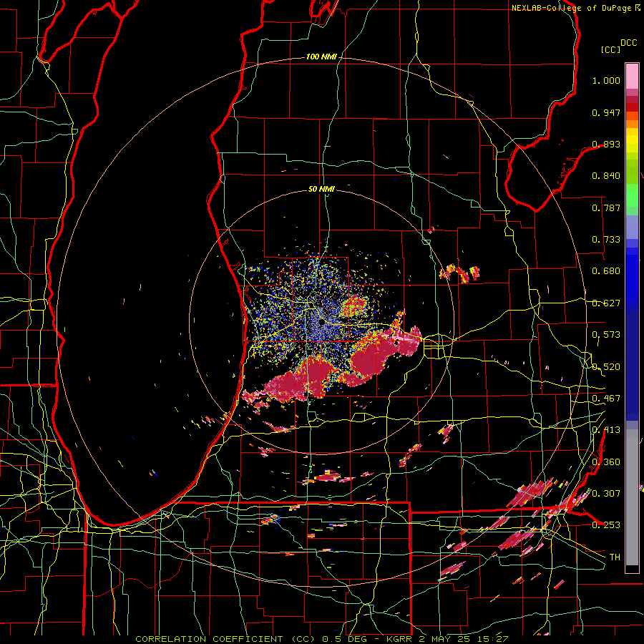Pick the pink top segment of color bar
Screen dimensions: 644x644
pos(632,76)
